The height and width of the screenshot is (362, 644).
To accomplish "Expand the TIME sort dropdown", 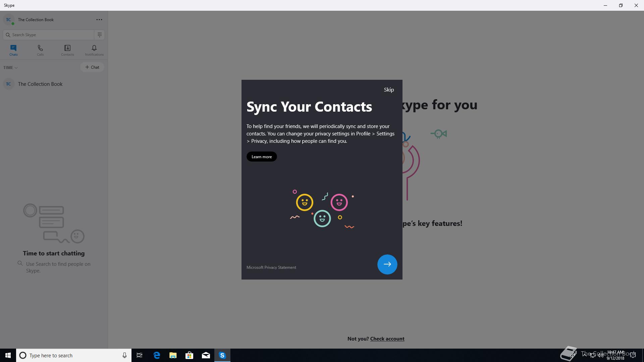I will 10,68.
